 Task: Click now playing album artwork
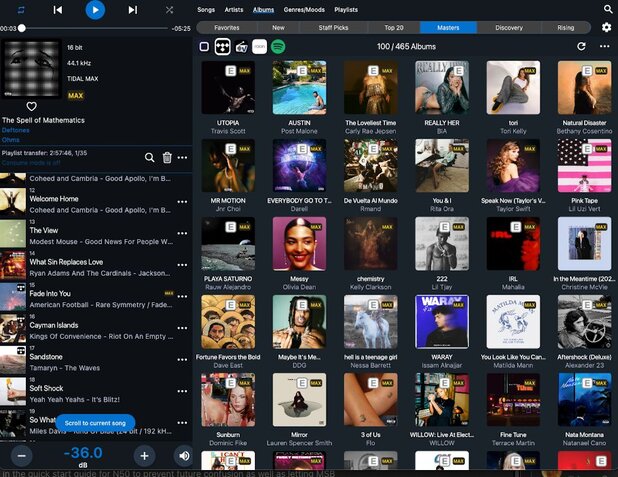(x=32, y=68)
